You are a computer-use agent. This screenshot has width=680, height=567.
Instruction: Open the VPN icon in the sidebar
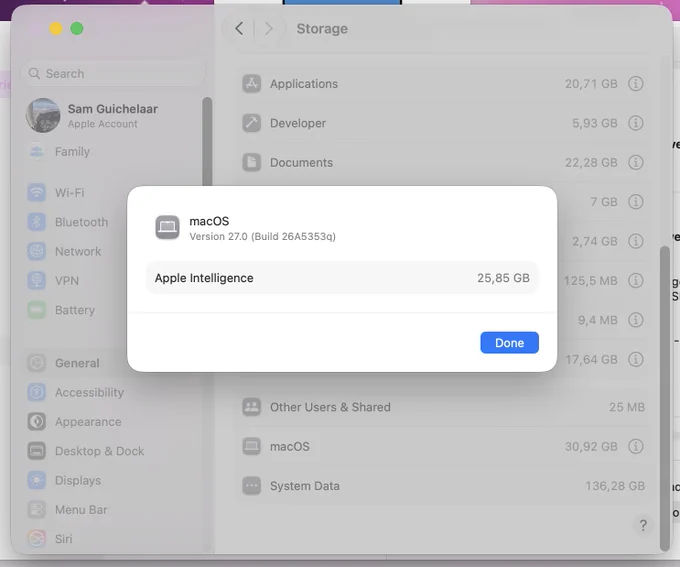point(36,281)
